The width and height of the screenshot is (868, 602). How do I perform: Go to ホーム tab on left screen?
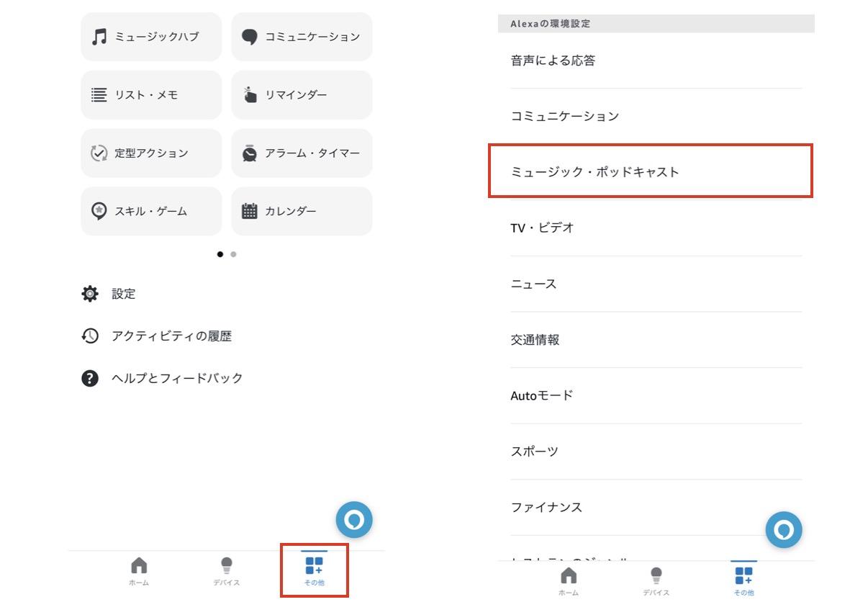(139, 572)
